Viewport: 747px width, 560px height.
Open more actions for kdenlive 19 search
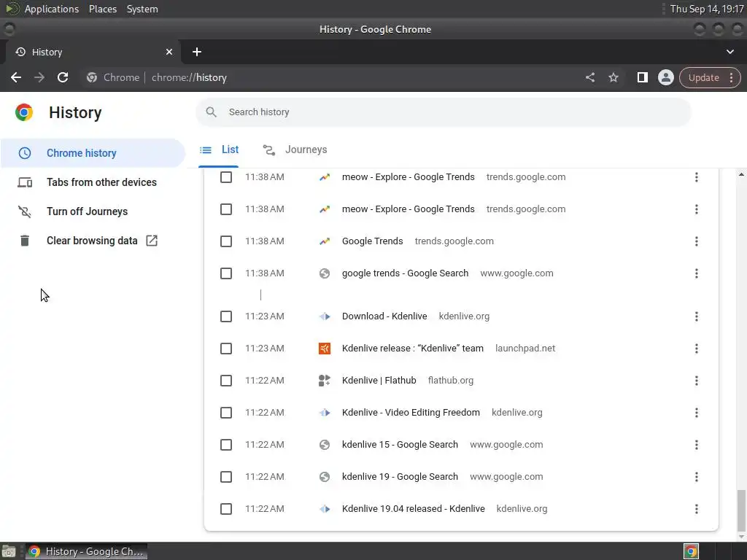(696, 477)
